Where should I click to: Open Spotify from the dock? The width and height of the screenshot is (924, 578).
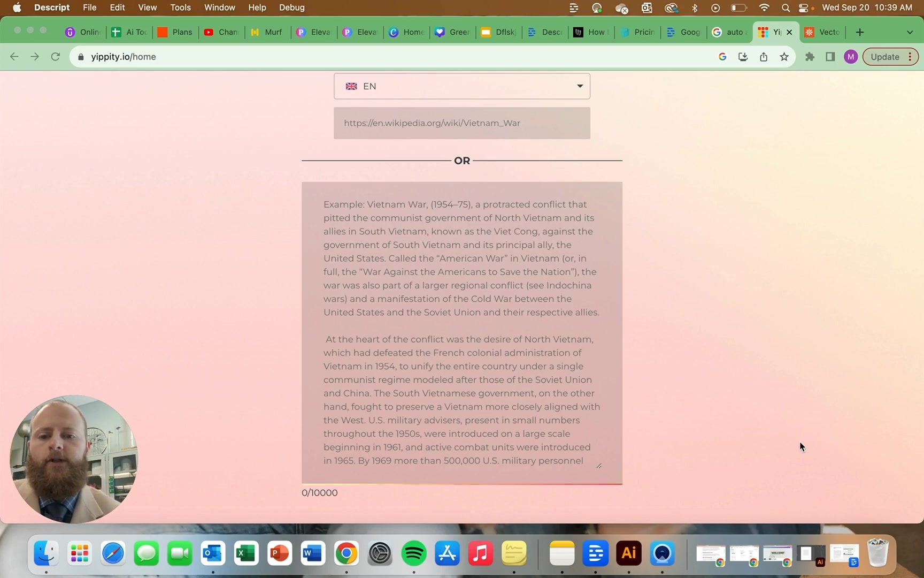pos(414,553)
